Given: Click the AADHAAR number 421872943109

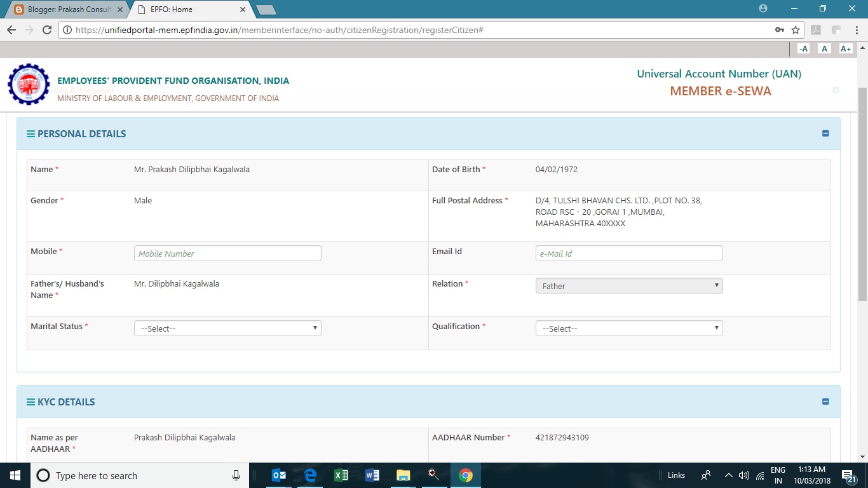Looking at the screenshot, I should 562,438.
